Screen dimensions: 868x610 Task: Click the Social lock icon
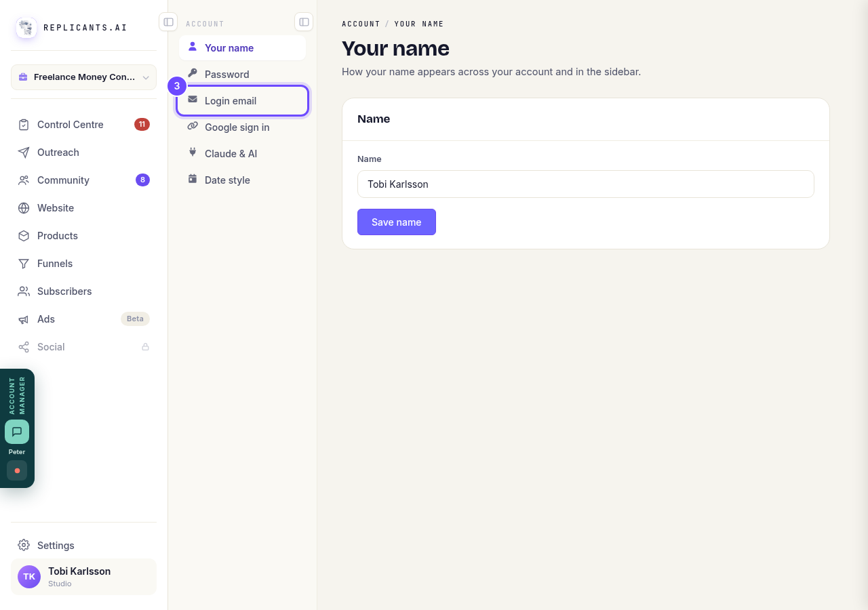point(145,347)
